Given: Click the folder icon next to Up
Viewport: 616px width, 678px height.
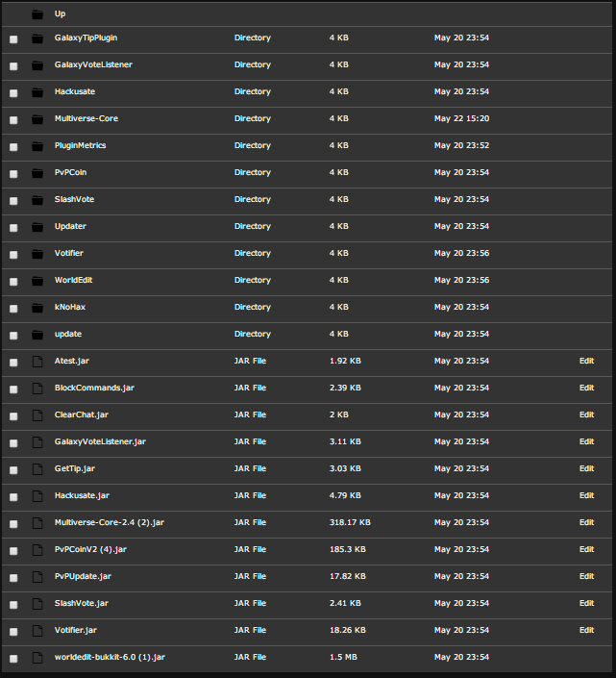Looking at the screenshot, I should pyautogui.click(x=37, y=14).
